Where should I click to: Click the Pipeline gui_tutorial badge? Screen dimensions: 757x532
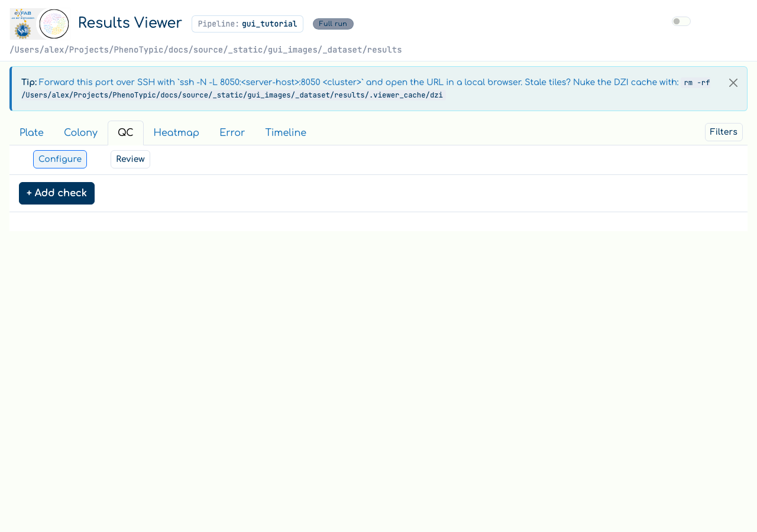[247, 24]
